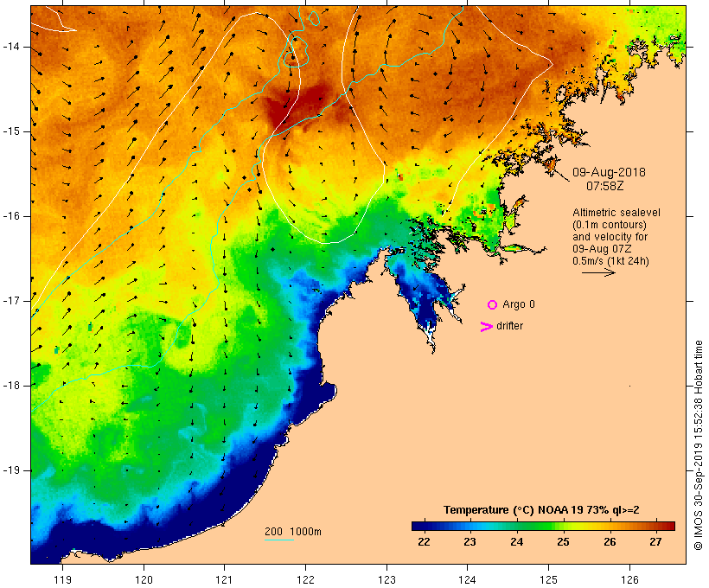709x588 pixels.
Task: Click the cyan 200m isobath legend line
Action: 279,540
